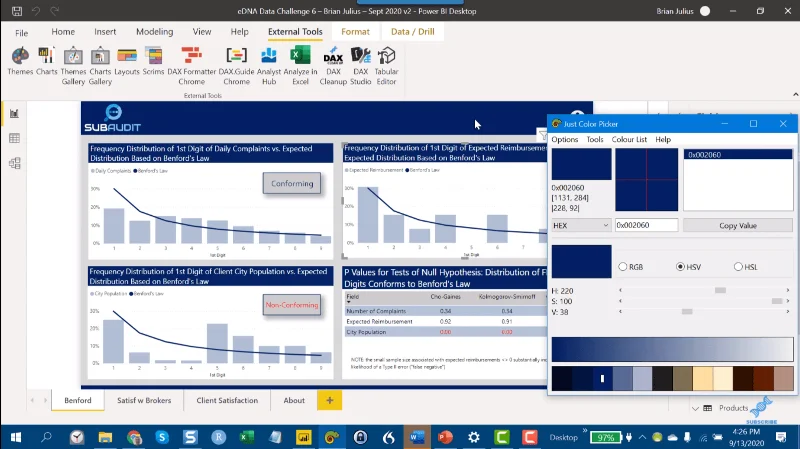Open Themes Gallery icon
This screenshot has width=800, height=449.
point(73,66)
